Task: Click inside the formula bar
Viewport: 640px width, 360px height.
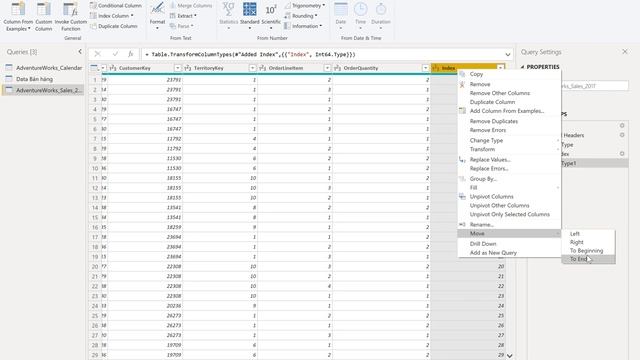Action: (x=322, y=54)
